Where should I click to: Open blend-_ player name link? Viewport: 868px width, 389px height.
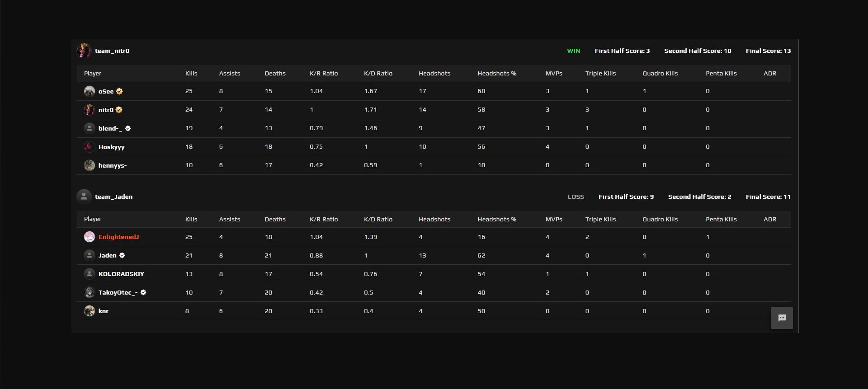(110, 128)
